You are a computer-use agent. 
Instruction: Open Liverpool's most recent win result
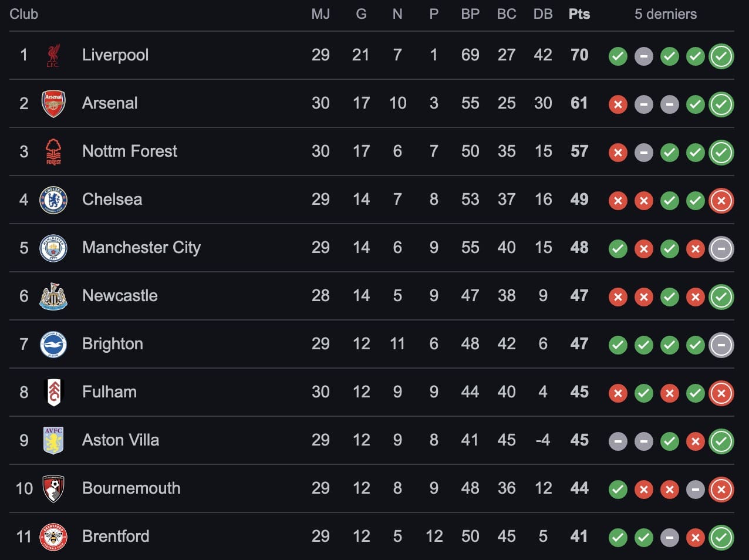(721, 56)
